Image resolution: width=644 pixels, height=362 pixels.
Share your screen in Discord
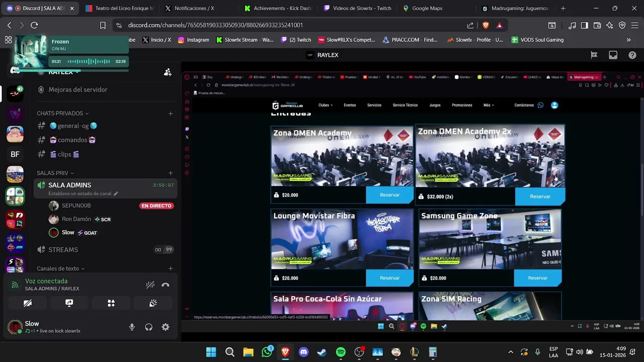(x=69, y=303)
